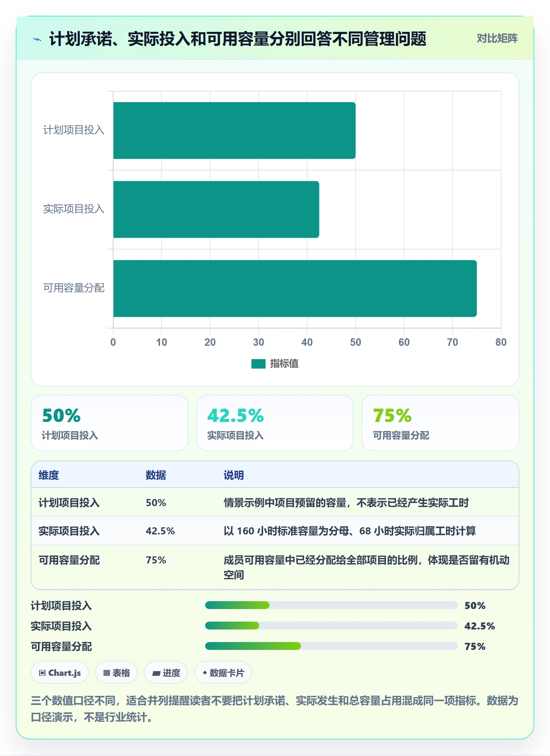This screenshot has height=756, width=550.
Task: Select the 50% 计划项目投入 data card
Action: click(110, 423)
